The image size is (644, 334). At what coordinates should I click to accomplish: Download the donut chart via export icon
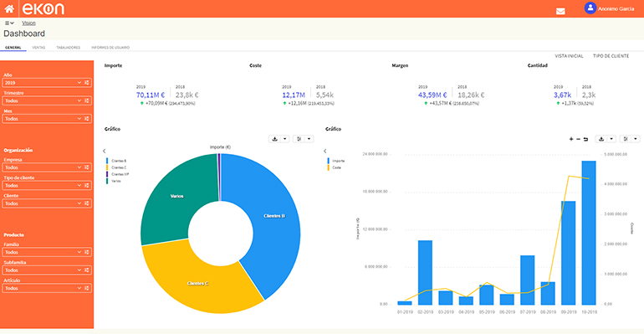tap(275, 139)
